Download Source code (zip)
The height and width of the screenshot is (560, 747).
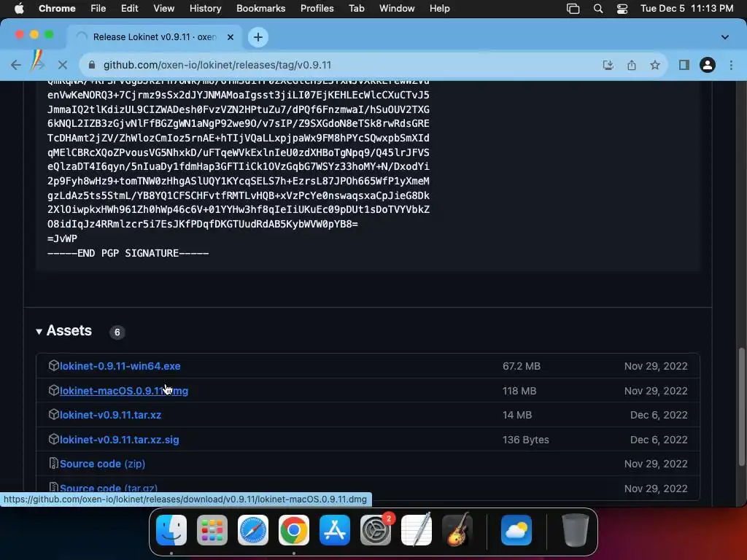tap(102, 464)
